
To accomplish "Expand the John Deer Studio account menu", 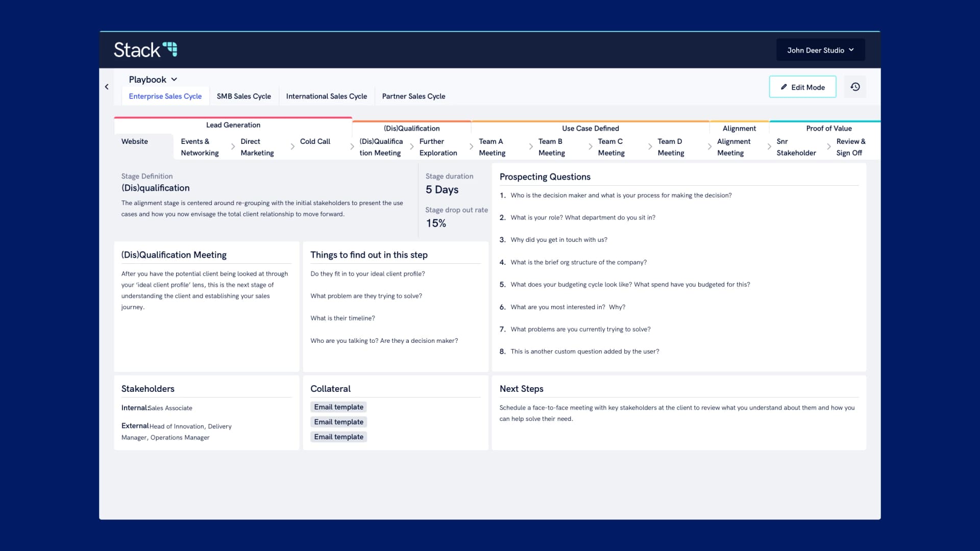I will click(820, 49).
